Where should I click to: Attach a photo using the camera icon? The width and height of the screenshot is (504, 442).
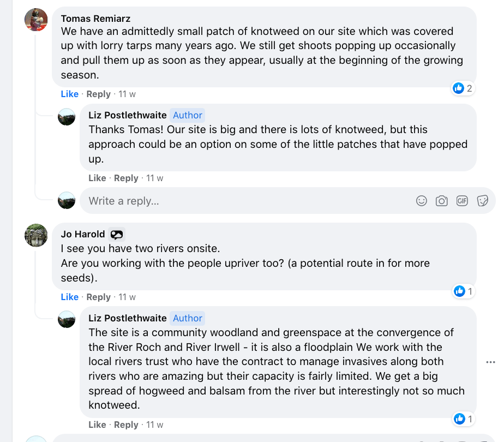[x=442, y=201]
